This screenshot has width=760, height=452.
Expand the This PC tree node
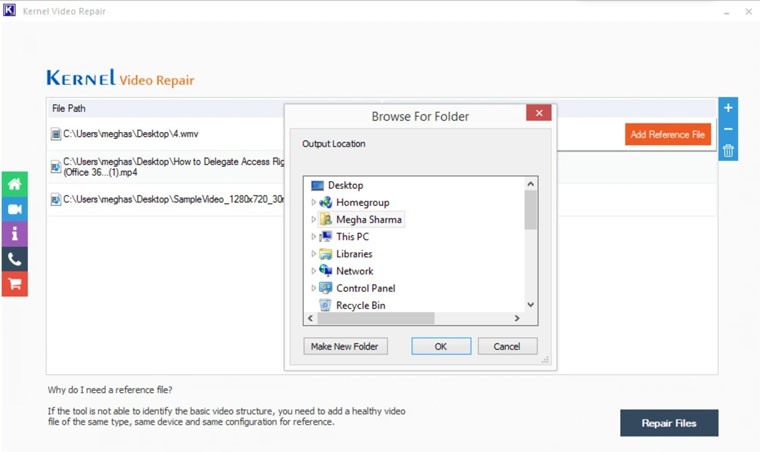(x=314, y=237)
